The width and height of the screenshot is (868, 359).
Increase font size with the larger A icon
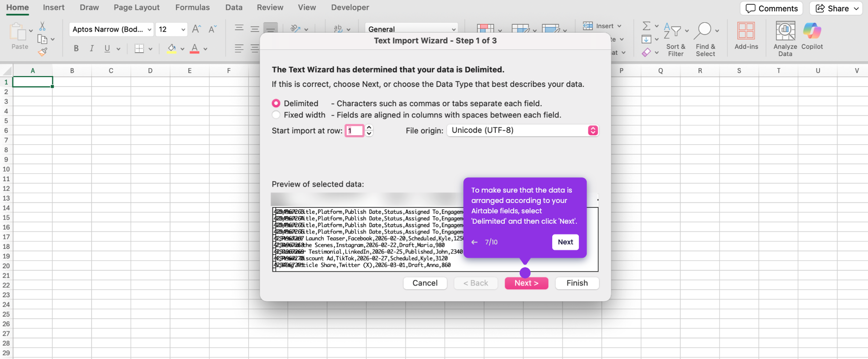[196, 29]
